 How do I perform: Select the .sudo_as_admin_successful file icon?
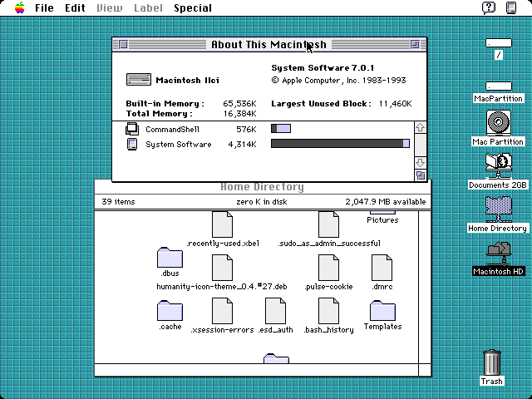click(328, 224)
